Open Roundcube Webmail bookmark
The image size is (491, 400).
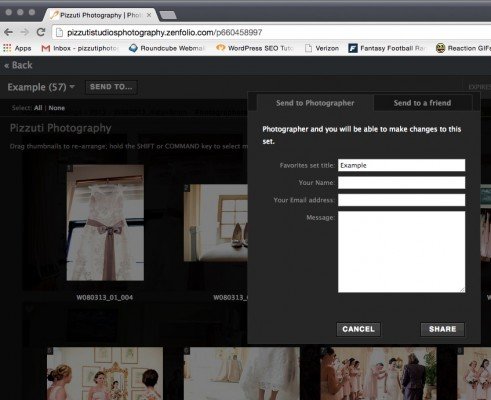pyautogui.click(x=167, y=48)
